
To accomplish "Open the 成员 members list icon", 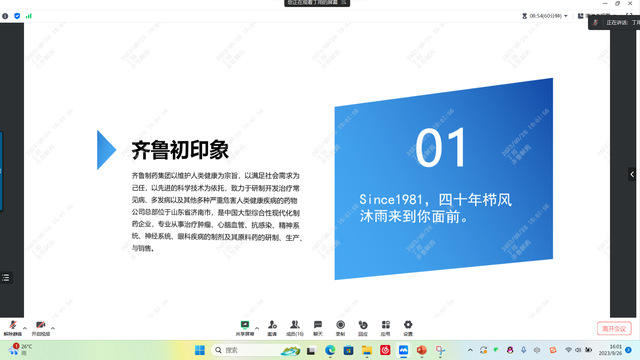I will (295, 328).
